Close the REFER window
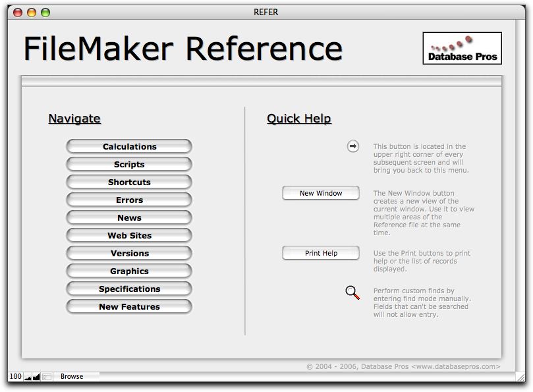533x392 pixels. [x=18, y=13]
